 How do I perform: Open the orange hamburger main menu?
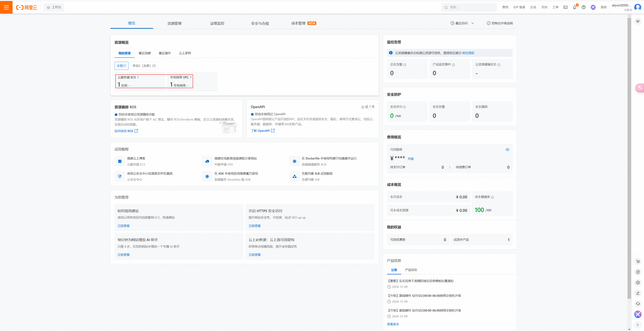(x=6, y=7)
